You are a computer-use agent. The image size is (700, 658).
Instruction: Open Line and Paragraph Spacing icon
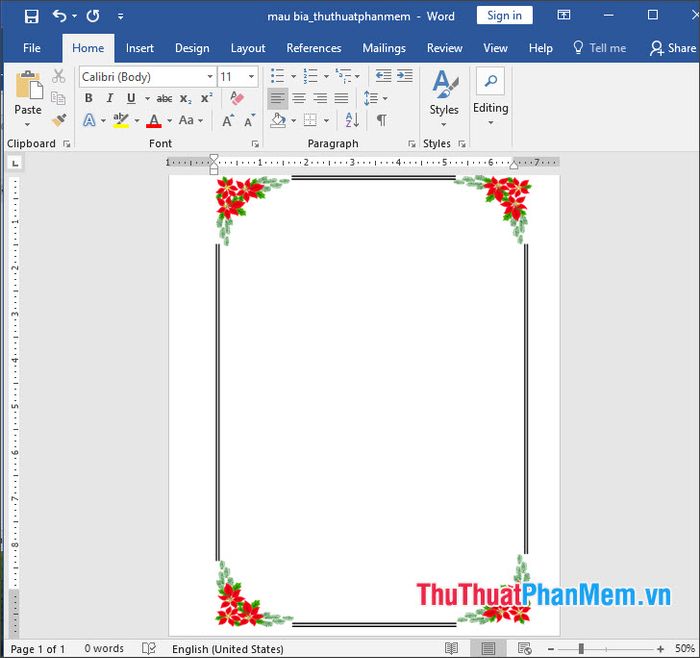pyautogui.click(x=371, y=98)
